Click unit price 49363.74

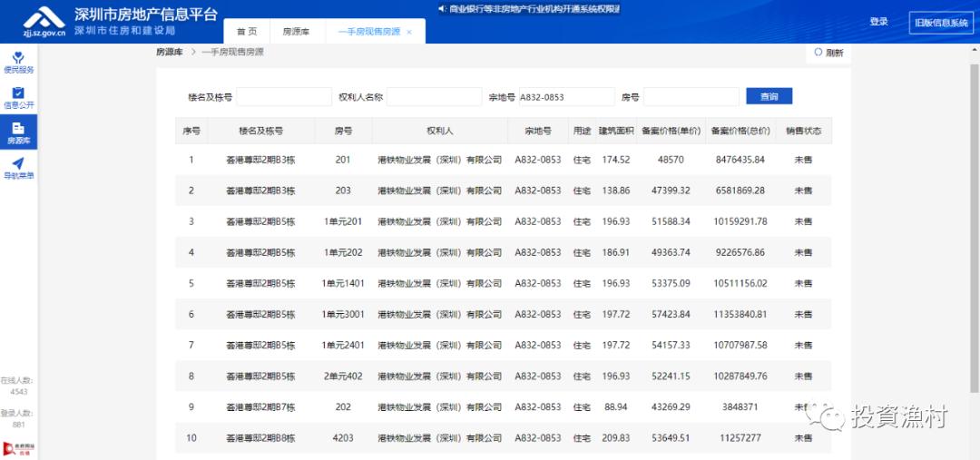point(671,252)
